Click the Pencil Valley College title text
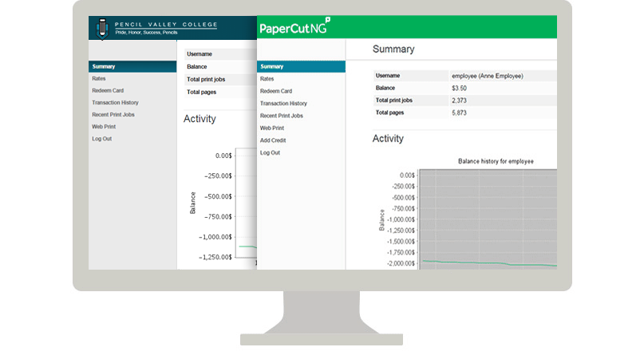 pos(166,24)
